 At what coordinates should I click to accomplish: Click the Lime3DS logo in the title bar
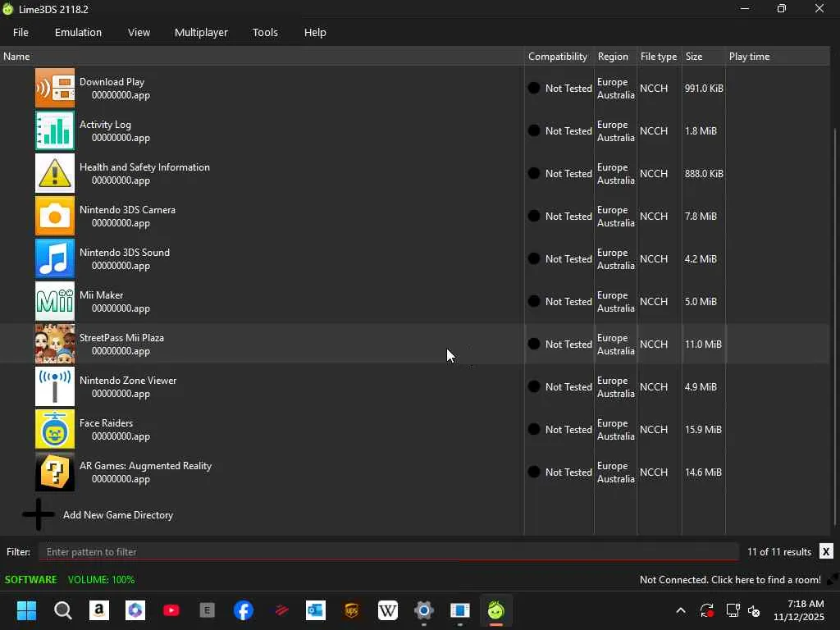(x=7, y=9)
